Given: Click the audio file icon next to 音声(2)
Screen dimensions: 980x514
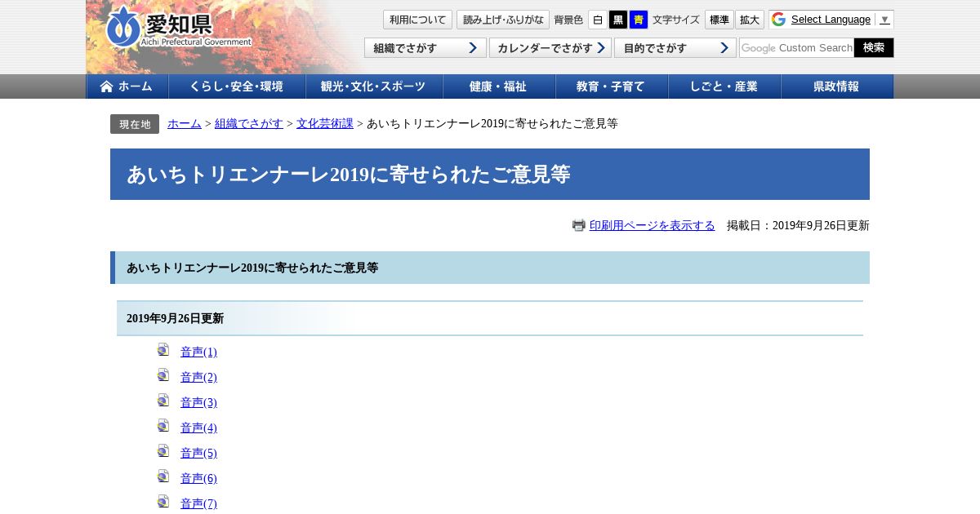Looking at the screenshot, I should [163, 375].
